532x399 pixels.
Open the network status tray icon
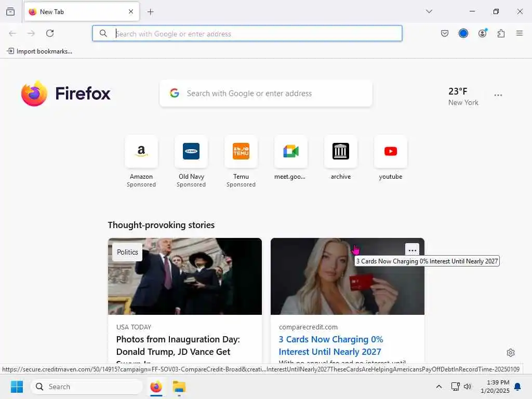pyautogui.click(x=455, y=387)
